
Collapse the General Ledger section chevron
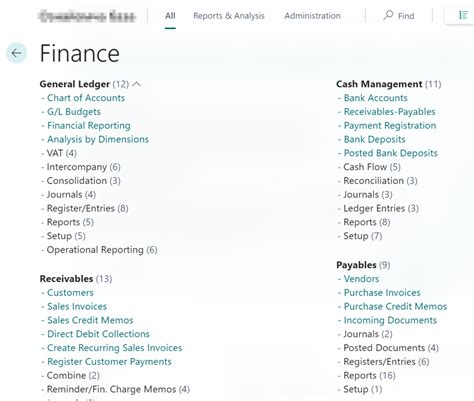[136, 84]
